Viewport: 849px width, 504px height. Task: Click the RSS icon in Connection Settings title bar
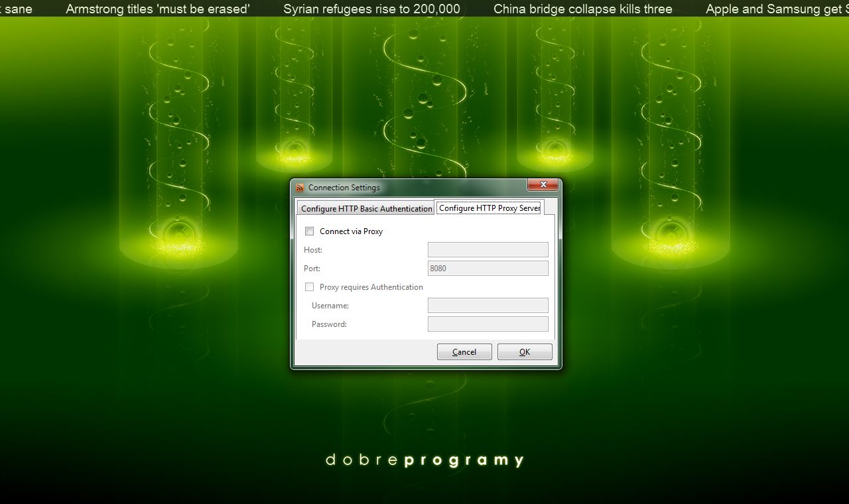coord(300,188)
